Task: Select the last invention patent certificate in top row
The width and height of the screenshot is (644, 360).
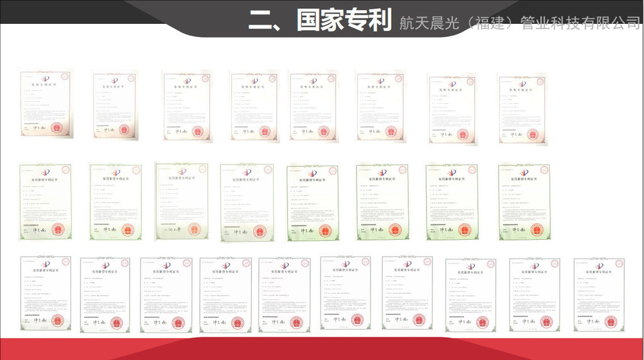Action: 522,110
